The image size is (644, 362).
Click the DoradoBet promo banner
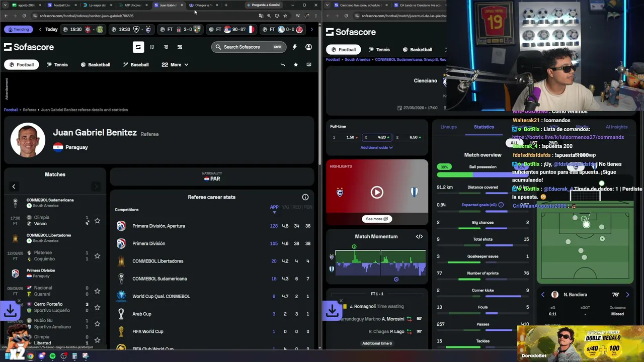pos(580,343)
